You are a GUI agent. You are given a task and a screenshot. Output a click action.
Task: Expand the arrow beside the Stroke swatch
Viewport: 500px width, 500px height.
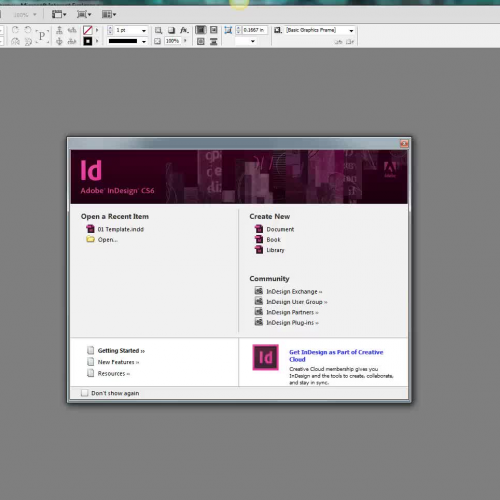[x=97, y=41]
